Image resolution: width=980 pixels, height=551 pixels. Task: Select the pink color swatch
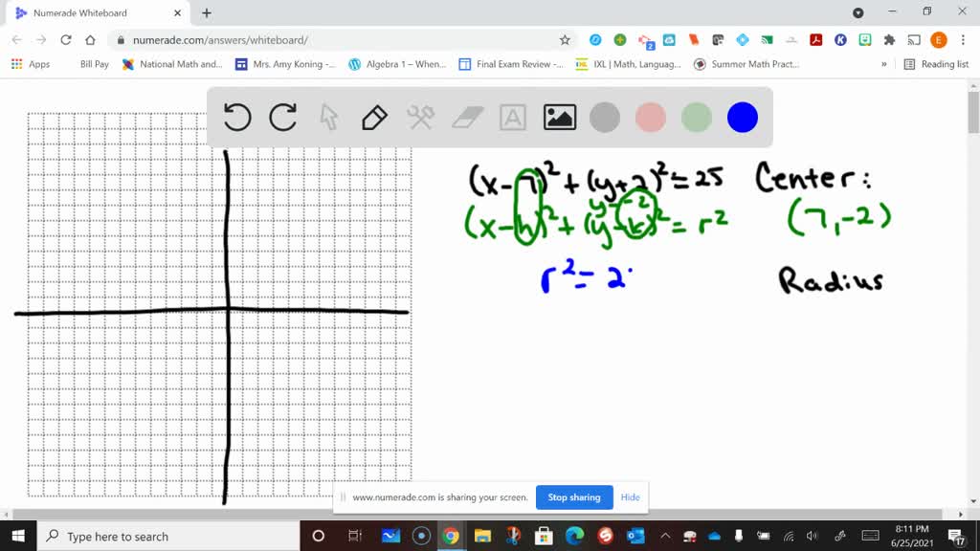(x=650, y=117)
